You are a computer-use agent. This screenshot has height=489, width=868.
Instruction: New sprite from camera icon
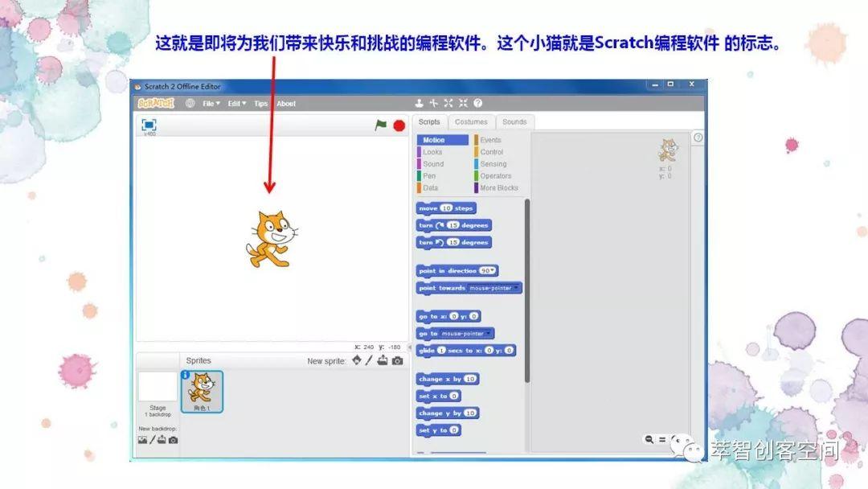398,361
